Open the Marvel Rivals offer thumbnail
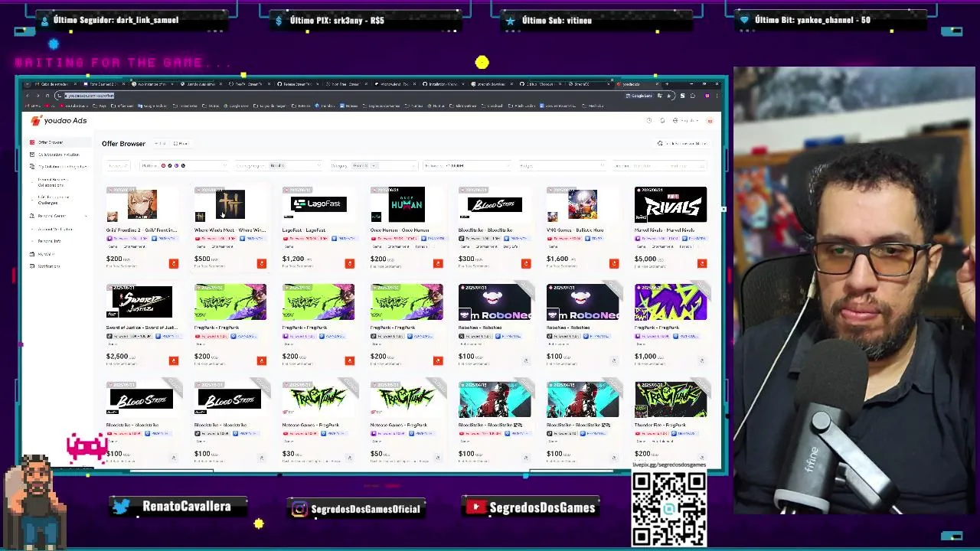 [x=671, y=204]
